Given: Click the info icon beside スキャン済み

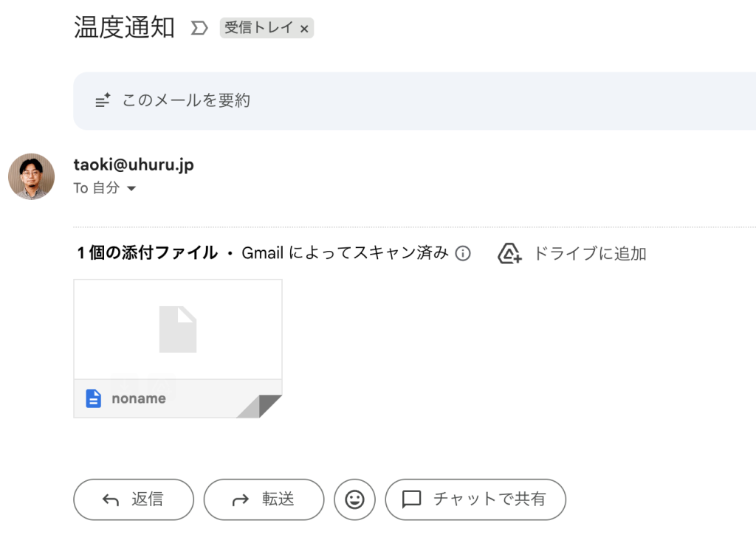Looking at the screenshot, I should [463, 254].
